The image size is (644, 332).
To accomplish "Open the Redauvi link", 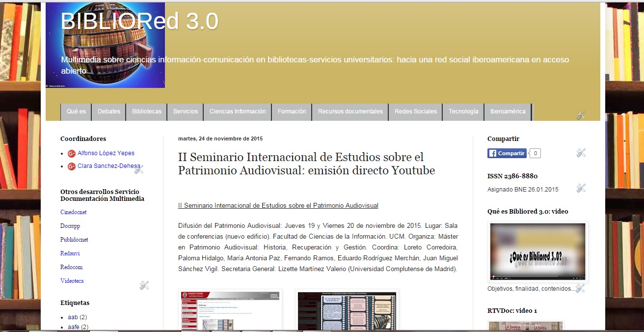I will point(70,253).
